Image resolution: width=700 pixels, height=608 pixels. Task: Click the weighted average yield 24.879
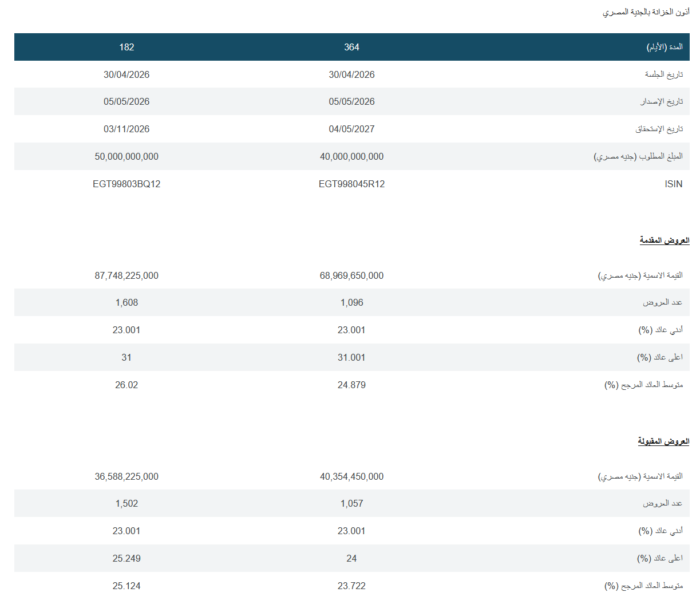(351, 385)
